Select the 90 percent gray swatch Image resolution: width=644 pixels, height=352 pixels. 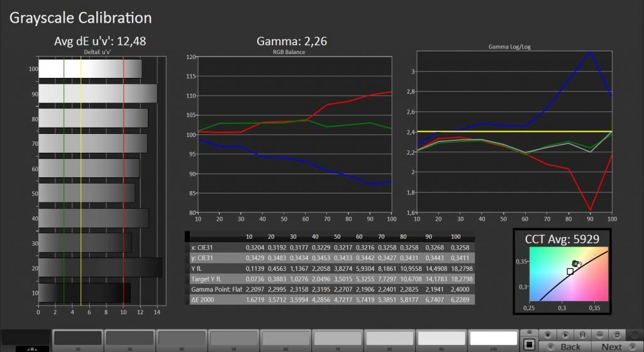point(441,339)
